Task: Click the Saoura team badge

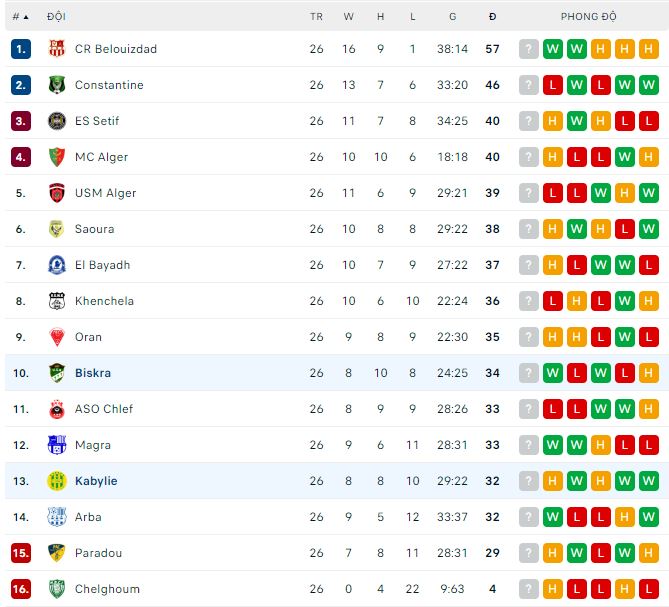Action: click(x=56, y=229)
